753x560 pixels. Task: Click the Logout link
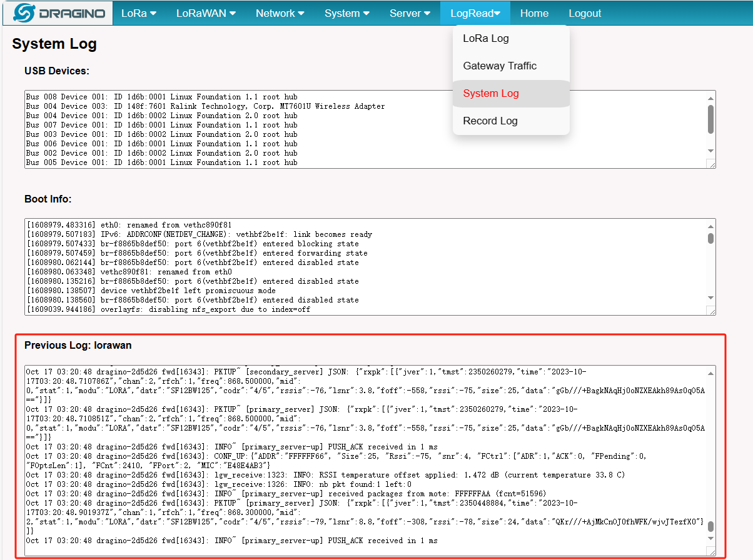pos(585,13)
